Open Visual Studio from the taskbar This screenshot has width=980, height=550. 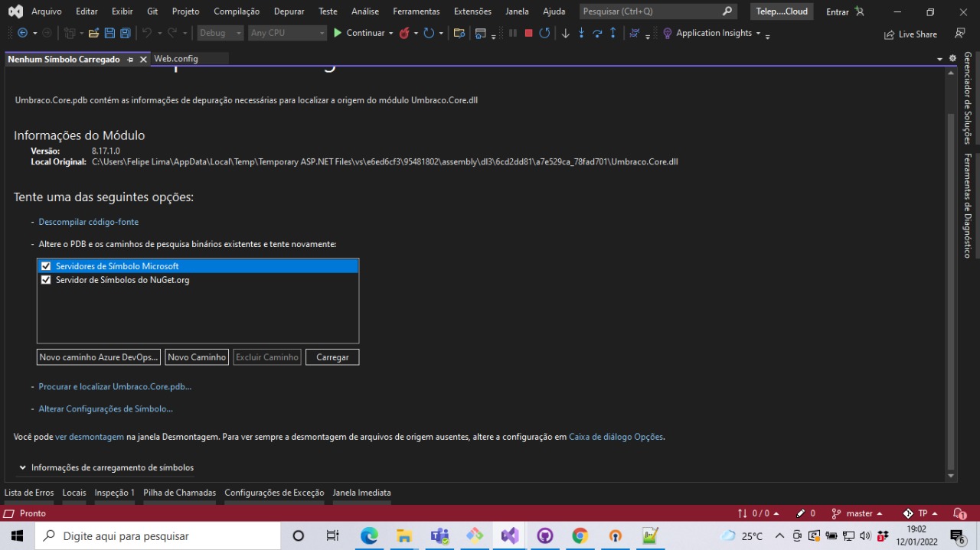coord(510,535)
